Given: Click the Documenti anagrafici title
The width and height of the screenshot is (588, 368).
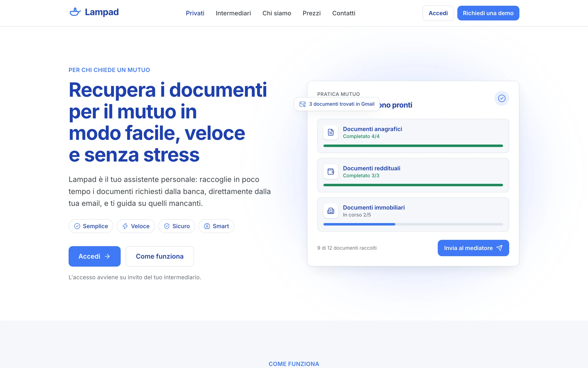Looking at the screenshot, I should [x=372, y=129].
